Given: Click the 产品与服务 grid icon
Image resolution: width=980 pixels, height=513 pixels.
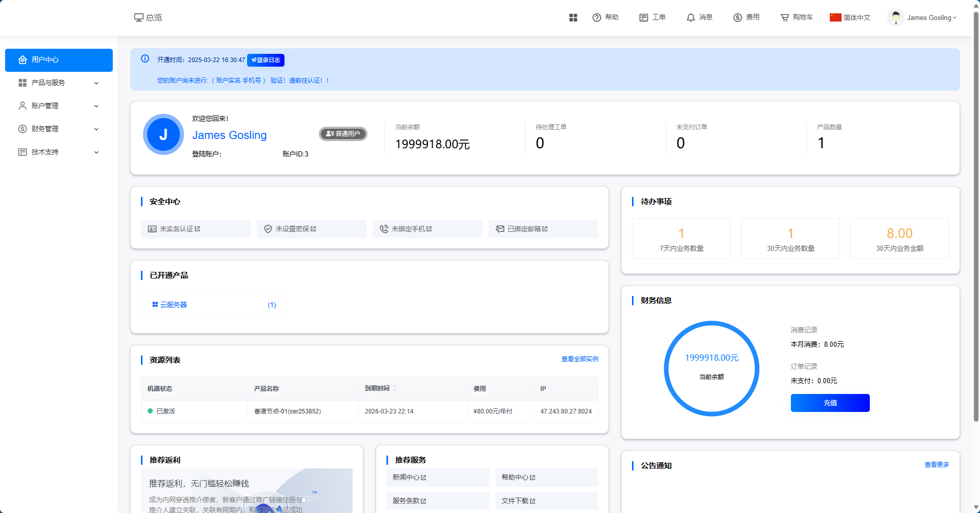Looking at the screenshot, I should [x=23, y=83].
